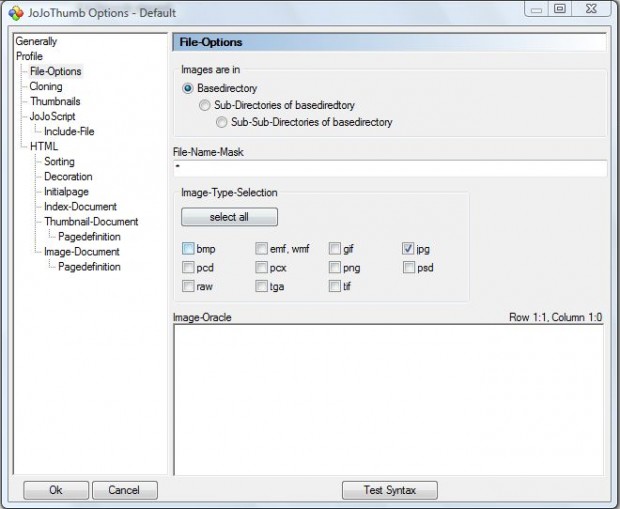
Task: Open the Generally tree entry
Action: pos(36,41)
